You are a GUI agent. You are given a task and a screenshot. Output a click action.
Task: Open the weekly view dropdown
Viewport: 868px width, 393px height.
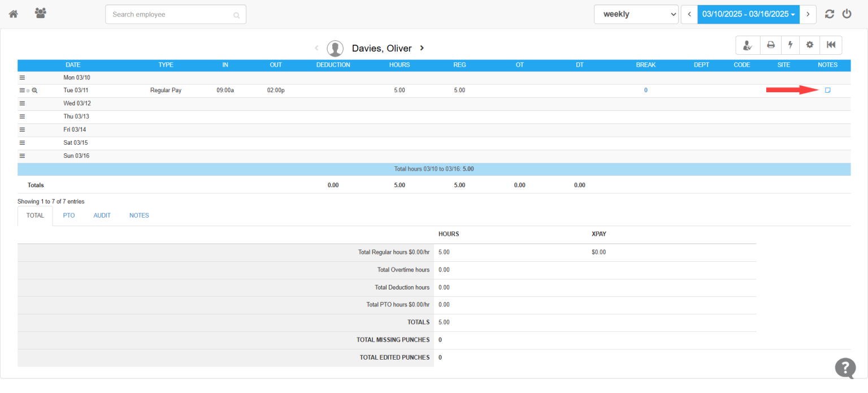pos(636,14)
